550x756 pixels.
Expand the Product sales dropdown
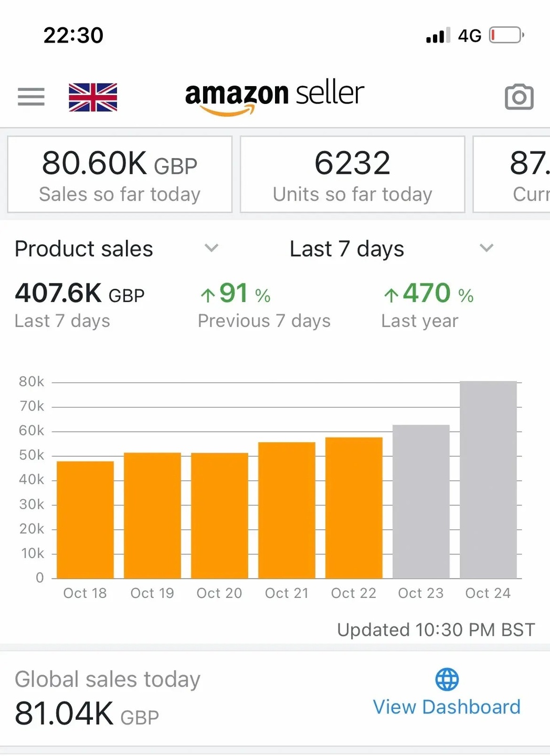point(211,248)
